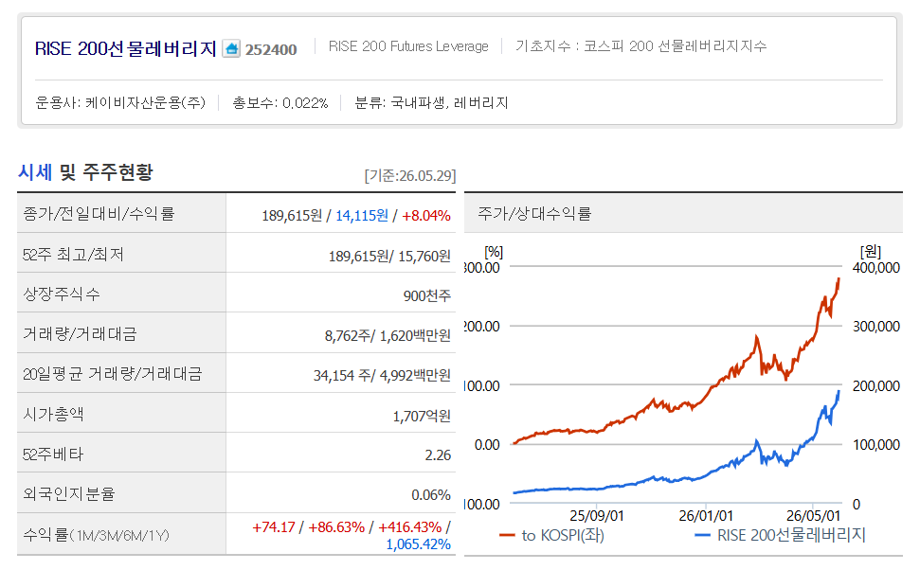Click the 52주베타 row label

53,454
